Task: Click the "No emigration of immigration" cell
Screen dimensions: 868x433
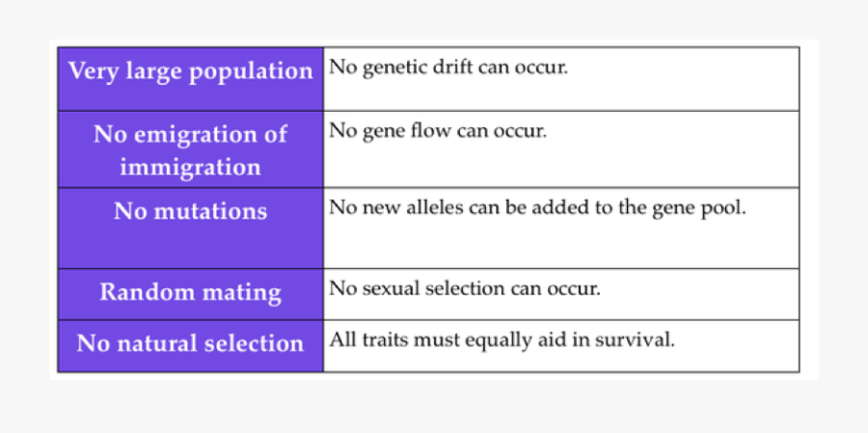Action: pyautogui.click(x=190, y=149)
